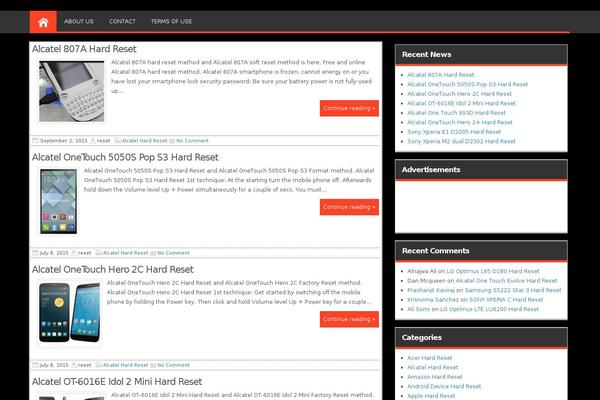Open Sony Xperia M2 dual D2302 in Recent News

461,142
